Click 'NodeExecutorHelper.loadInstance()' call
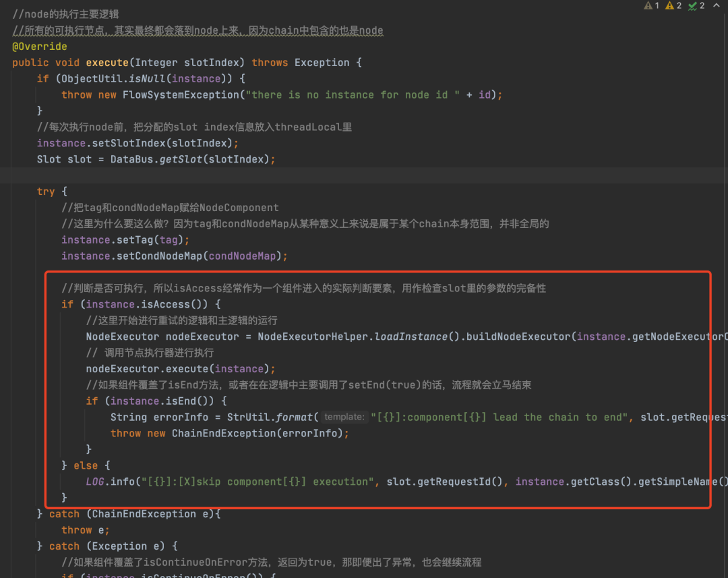Viewport: 728px width, 578px height. [x=359, y=337]
